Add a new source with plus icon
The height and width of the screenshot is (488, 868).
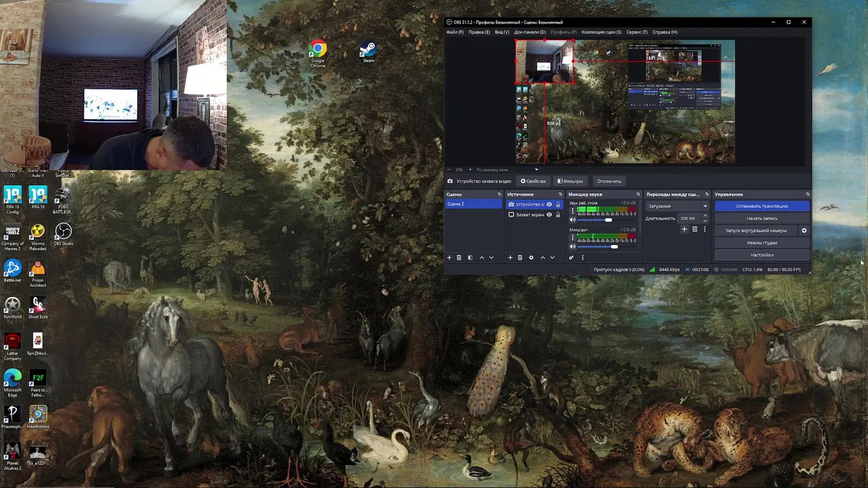510,258
